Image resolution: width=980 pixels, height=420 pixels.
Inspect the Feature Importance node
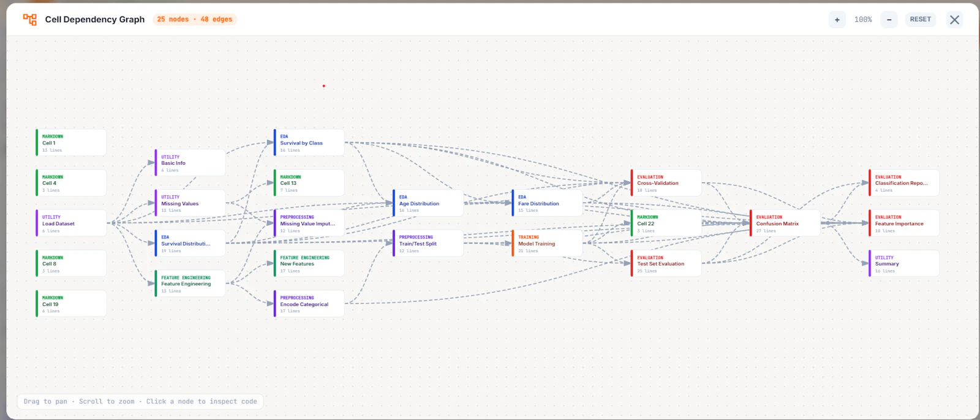pos(904,223)
